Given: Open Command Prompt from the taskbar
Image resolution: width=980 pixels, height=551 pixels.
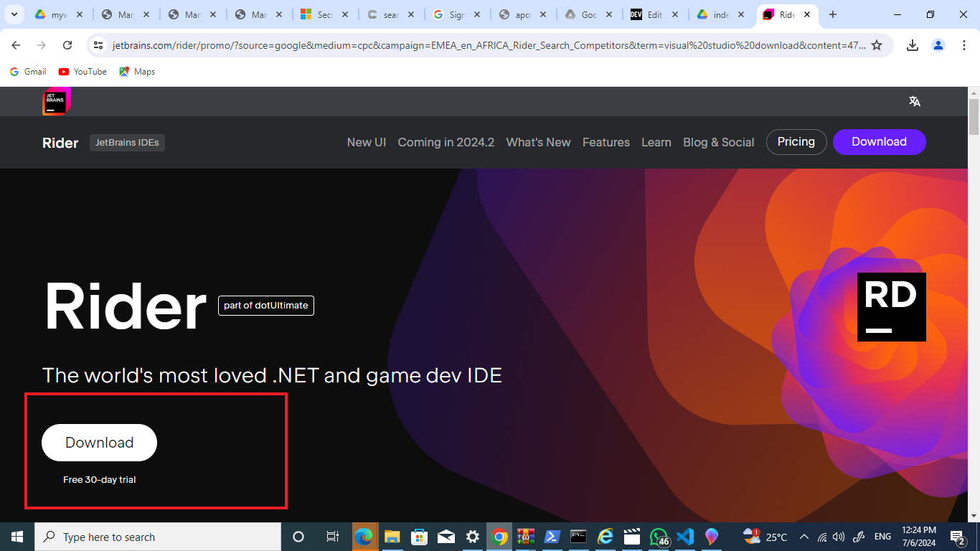Looking at the screenshot, I should coord(579,537).
